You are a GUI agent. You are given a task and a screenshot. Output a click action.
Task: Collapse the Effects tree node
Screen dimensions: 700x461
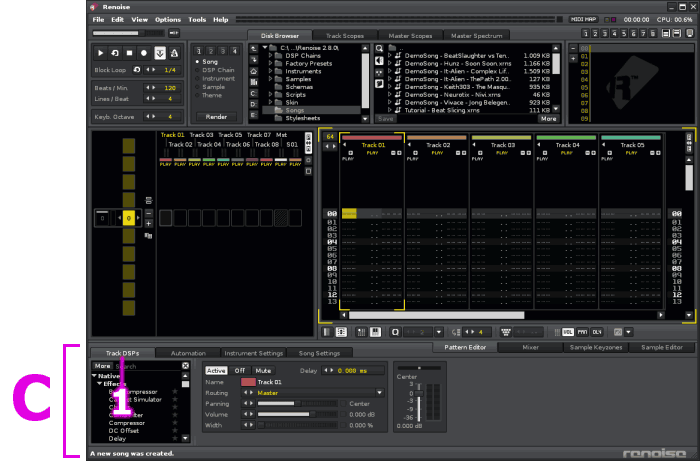[x=100, y=384]
